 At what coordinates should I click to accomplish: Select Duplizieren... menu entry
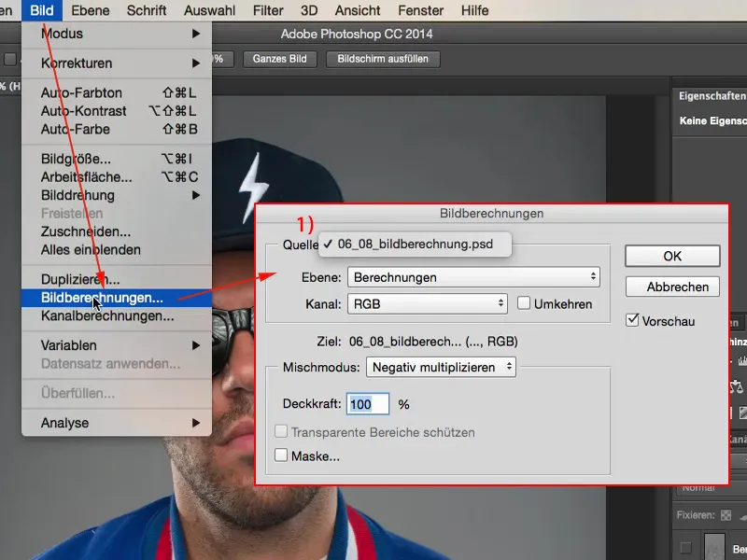(x=117, y=279)
